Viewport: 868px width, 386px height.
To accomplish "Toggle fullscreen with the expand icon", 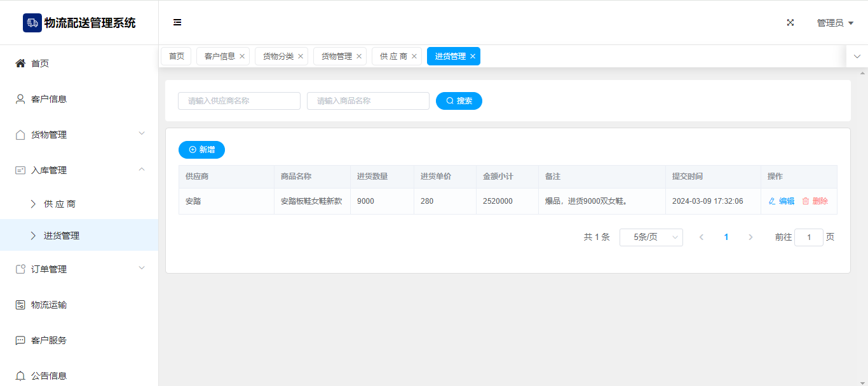I will coord(790,22).
